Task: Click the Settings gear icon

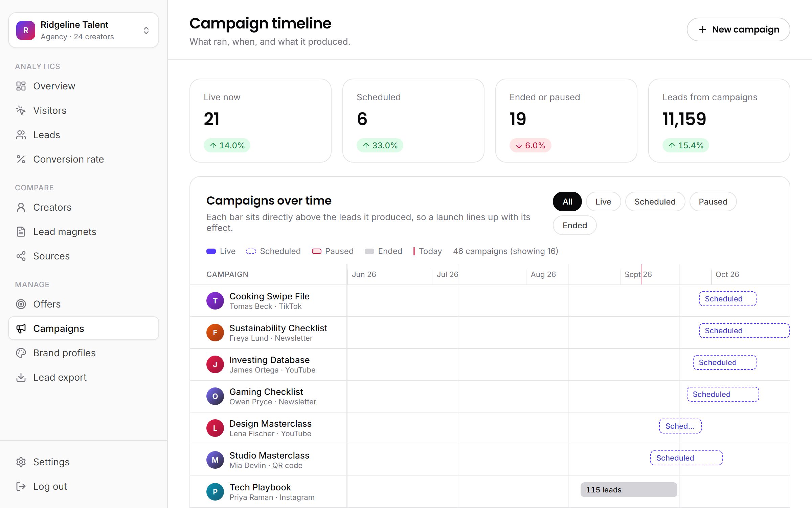Action: [x=21, y=462]
